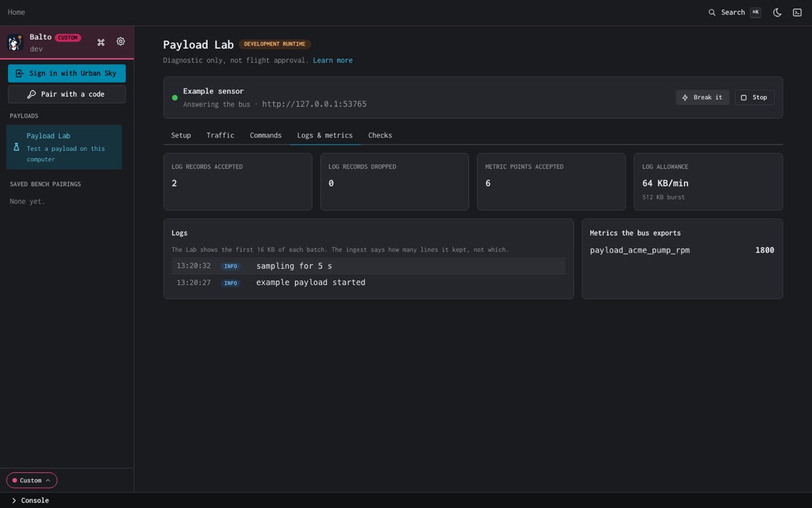Click the Break it button

[x=702, y=98]
